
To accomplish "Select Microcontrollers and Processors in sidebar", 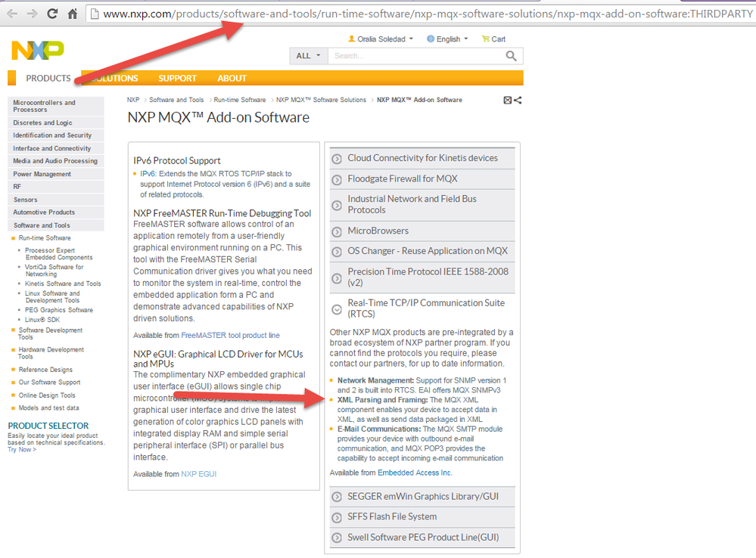I will tap(56, 106).
